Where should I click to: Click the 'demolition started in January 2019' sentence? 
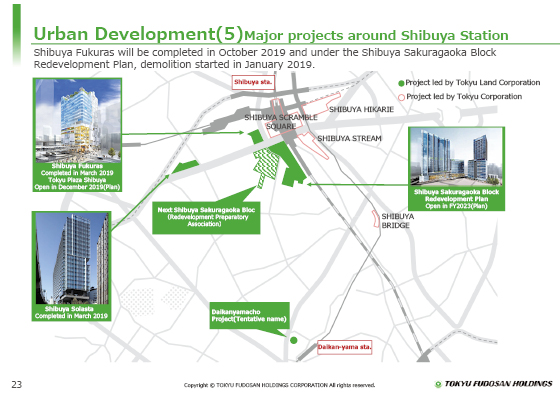(227, 65)
